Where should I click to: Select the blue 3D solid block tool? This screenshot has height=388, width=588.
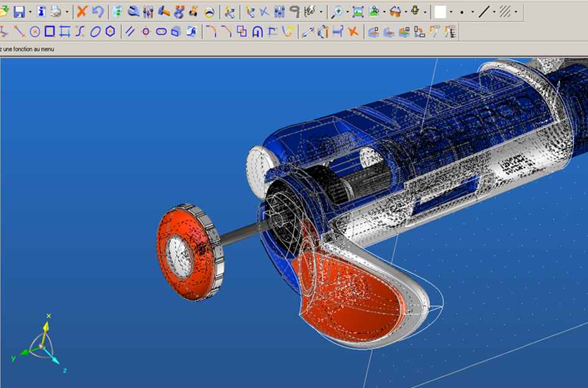(x=176, y=32)
